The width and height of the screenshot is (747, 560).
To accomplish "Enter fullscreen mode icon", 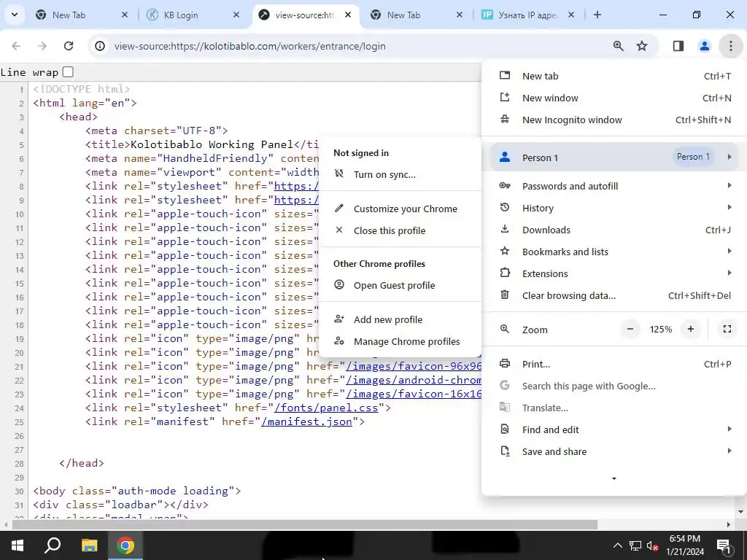I will point(727,329).
